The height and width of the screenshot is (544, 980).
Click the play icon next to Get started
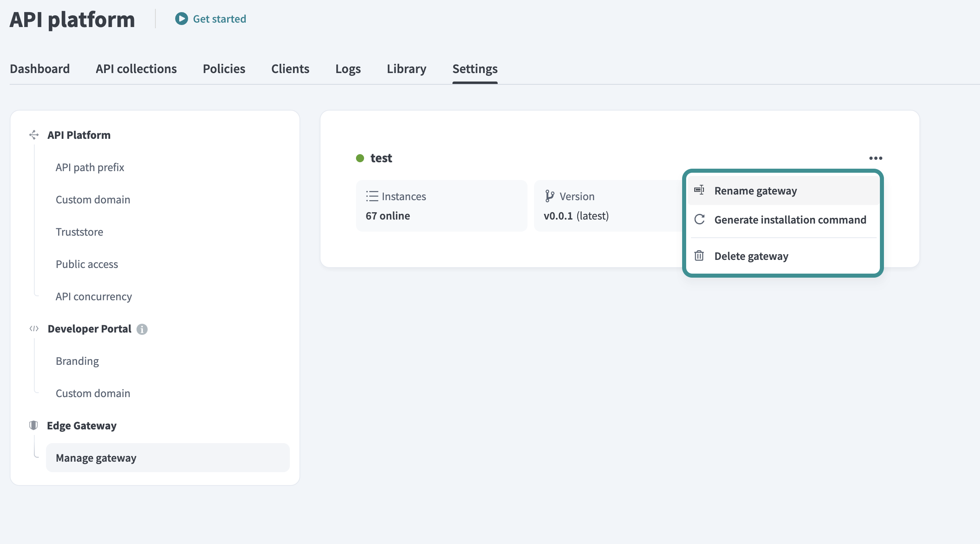[181, 18]
